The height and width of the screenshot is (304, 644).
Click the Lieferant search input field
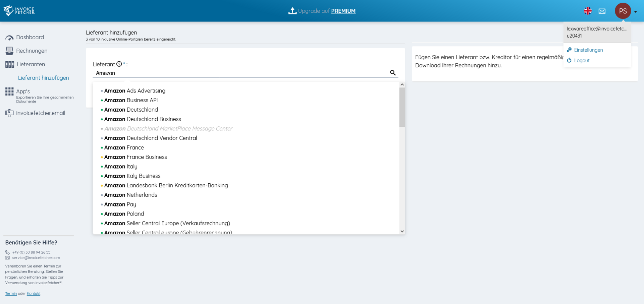(240, 73)
